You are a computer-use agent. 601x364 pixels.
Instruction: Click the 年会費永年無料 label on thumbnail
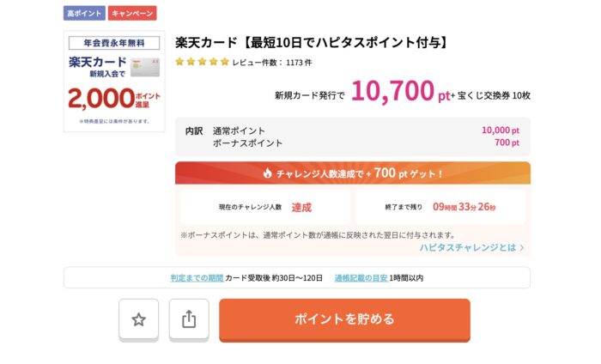(x=114, y=43)
